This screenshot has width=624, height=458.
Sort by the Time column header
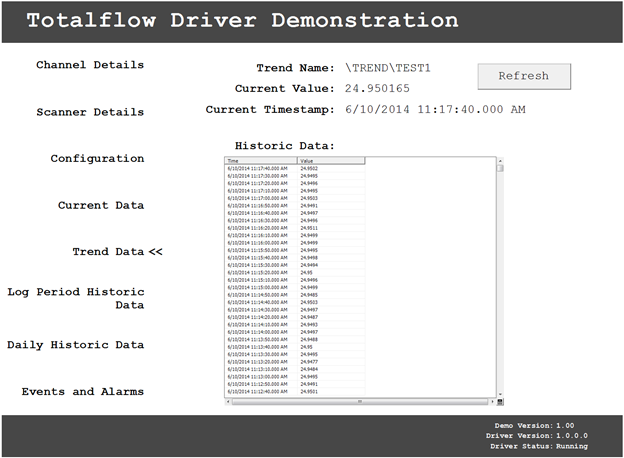click(x=261, y=161)
